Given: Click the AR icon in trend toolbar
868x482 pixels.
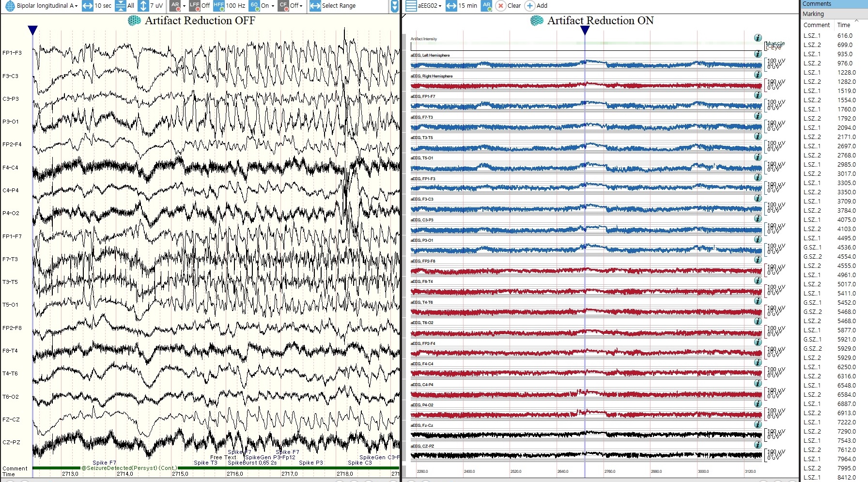Looking at the screenshot, I should [x=487, y=6].
